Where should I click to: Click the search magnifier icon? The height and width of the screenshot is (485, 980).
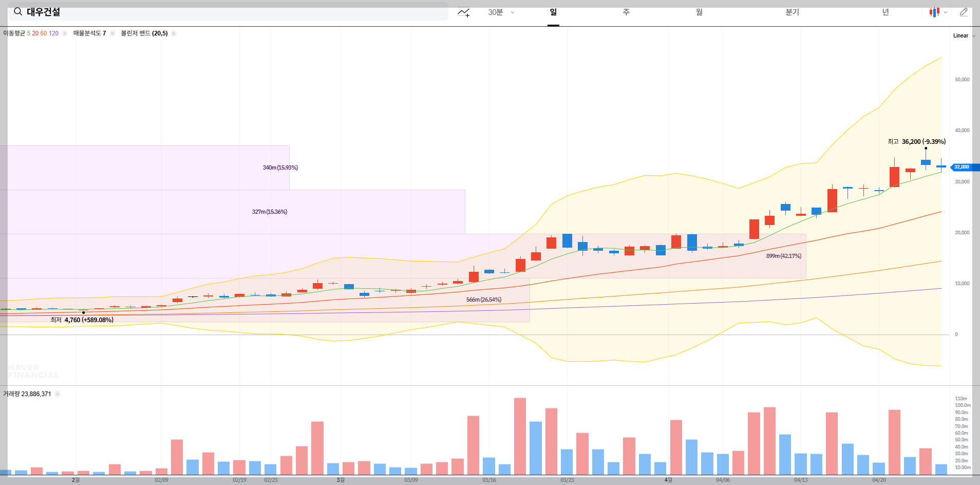point(18,11)
